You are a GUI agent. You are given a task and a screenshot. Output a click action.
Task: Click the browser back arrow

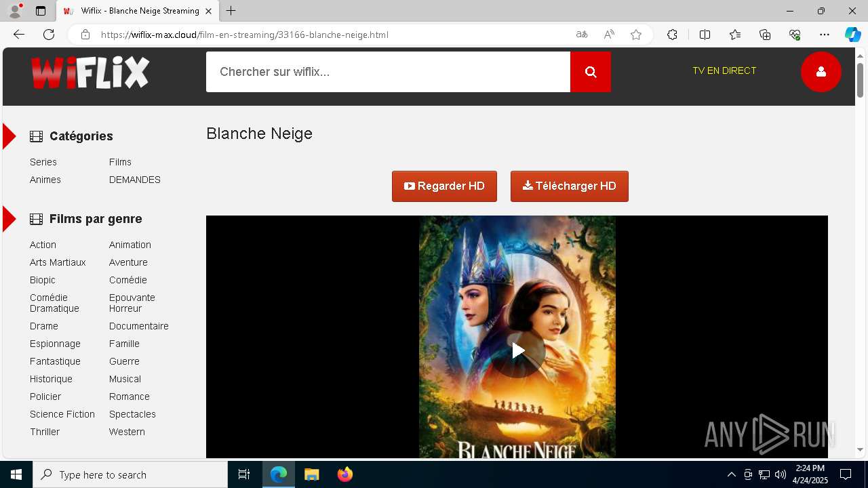click(x=19, y=35)
